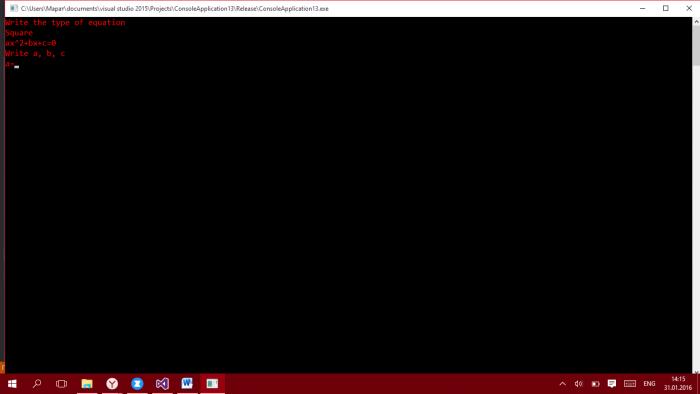Open Task View from the taskbar
This screenshot has height=394, width=700.
[x=62, y=384]
